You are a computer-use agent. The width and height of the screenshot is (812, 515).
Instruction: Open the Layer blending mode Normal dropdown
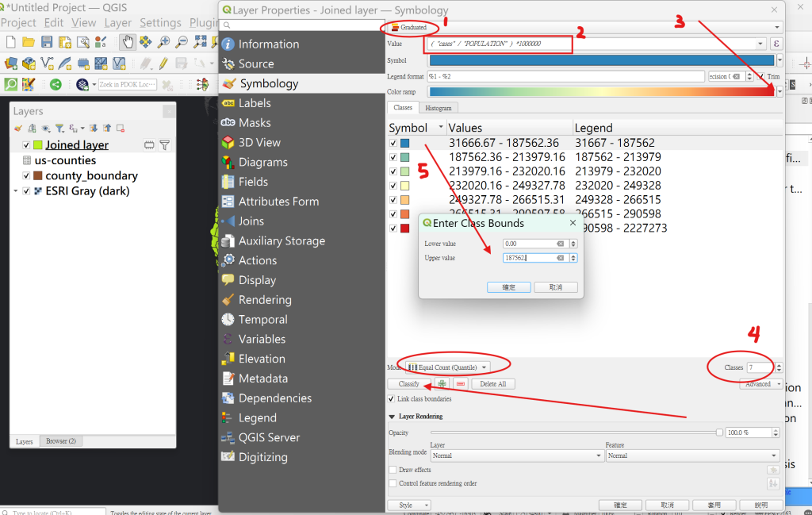pos(516,455)
